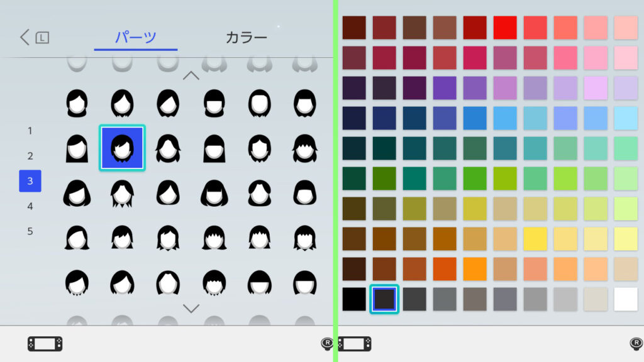The width and height of the screenshot is (644, 362).
Task: Switch to the パーツ tab
Action: 136,37
